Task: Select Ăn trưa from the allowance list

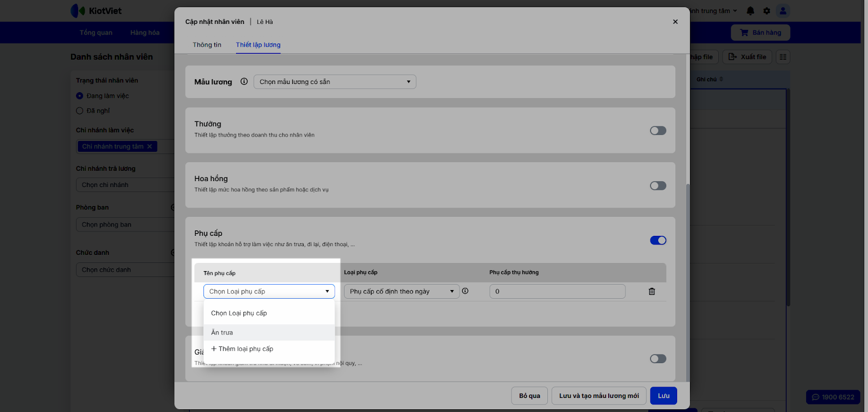Action: pyautogui.click(x=222, y=332)
